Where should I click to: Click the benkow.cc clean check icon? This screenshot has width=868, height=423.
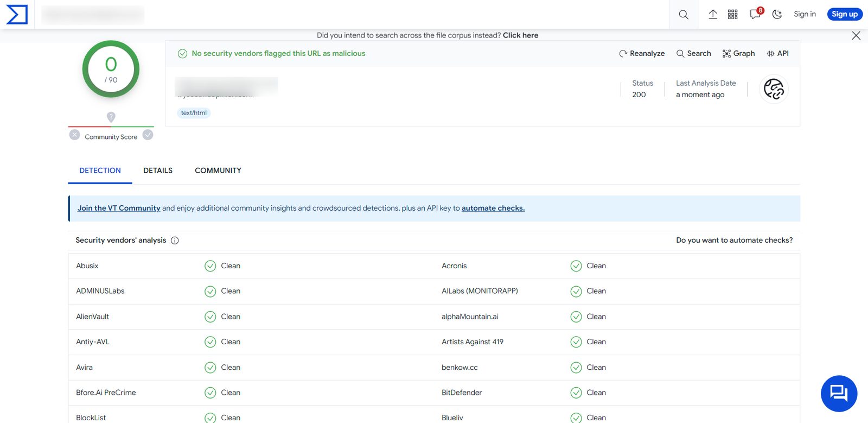[x=576, y=368]
